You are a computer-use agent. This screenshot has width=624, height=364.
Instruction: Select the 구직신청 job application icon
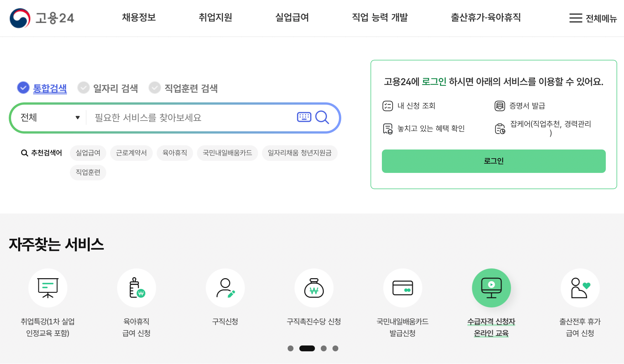pos(225,288)
